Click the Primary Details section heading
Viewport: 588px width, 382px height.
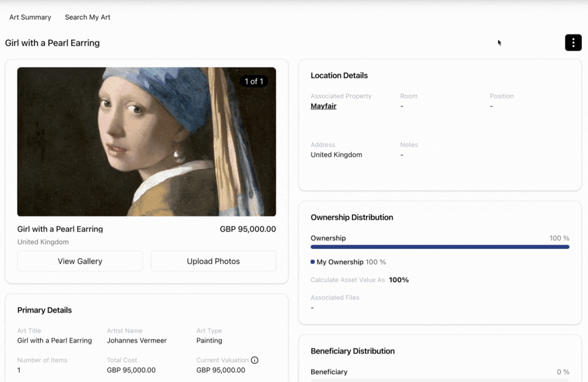click(44, 310)
